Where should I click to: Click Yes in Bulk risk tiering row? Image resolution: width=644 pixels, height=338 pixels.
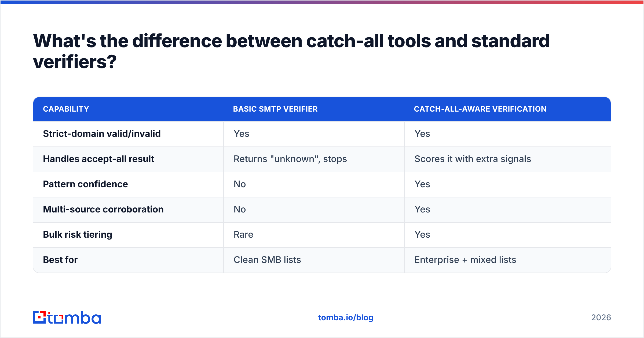point(422,234)
